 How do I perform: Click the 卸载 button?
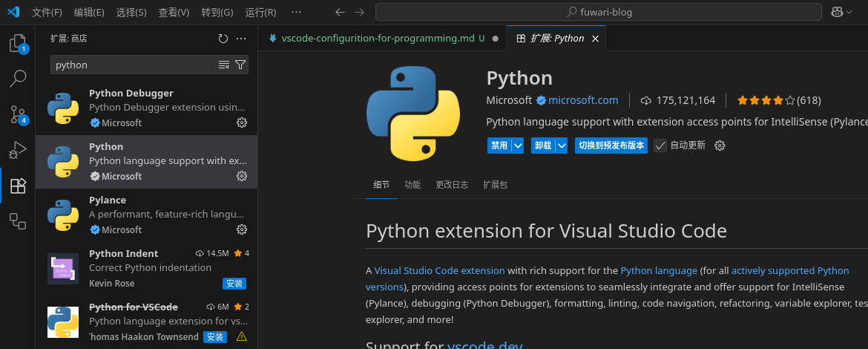click(543, 146)
